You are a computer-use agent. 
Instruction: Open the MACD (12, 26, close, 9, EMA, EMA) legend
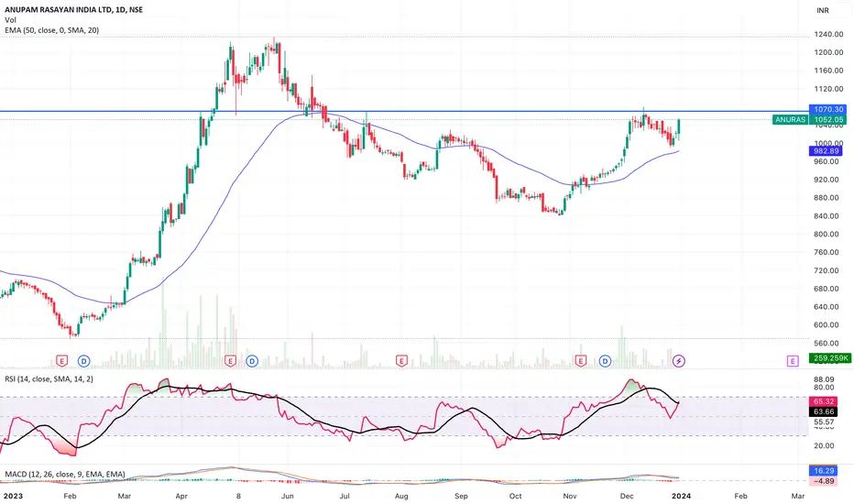pyautogui.click(x=65, y=474)
